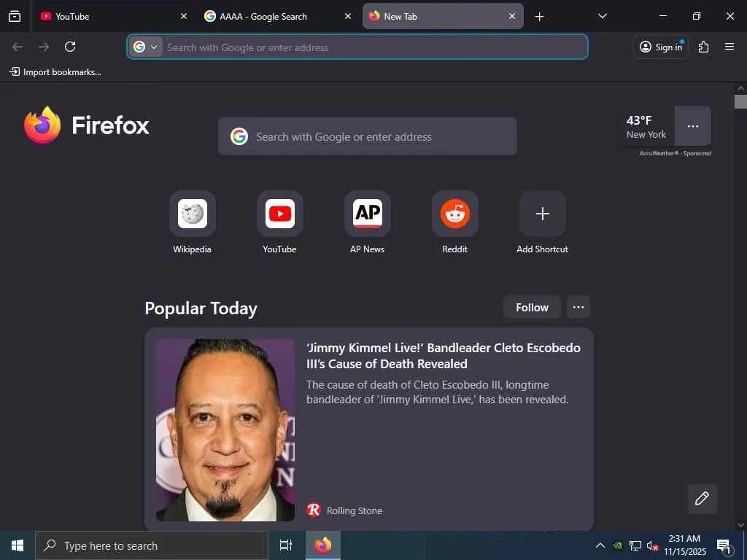
Task: Open search engine selector in address bar
Action: [146, 47]
